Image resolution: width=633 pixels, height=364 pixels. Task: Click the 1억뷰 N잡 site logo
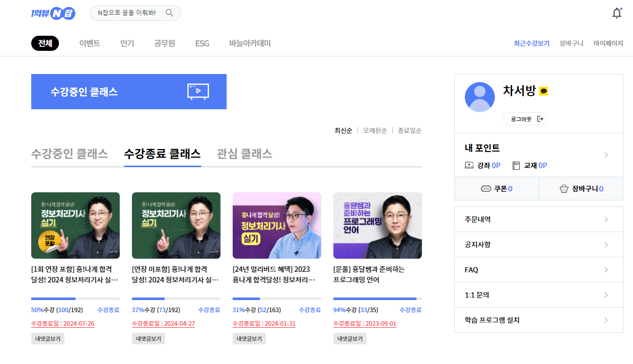53,13
